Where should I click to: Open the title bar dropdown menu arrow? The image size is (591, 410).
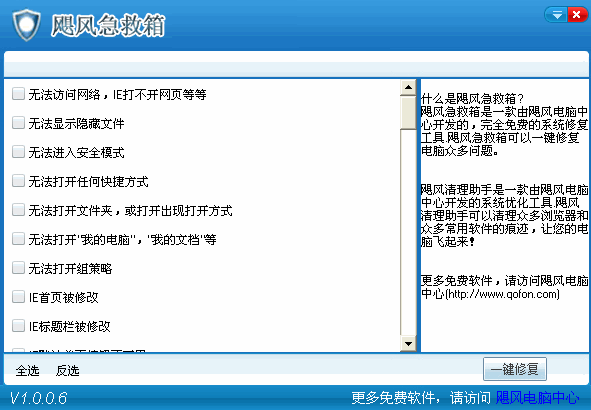557,15
